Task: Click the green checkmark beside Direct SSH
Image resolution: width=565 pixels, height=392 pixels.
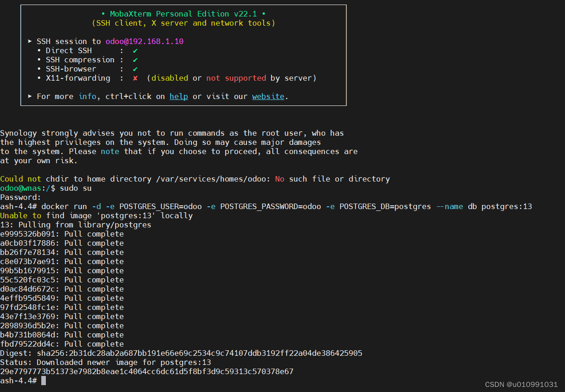Action: 135,50
